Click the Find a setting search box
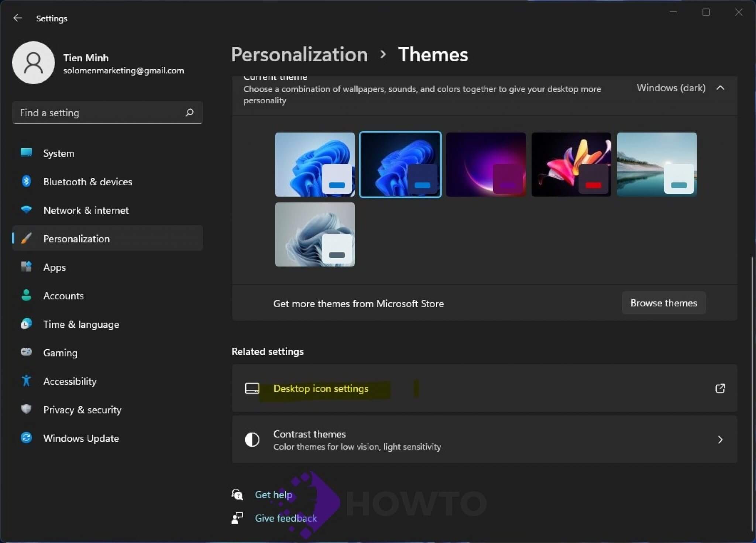756x543 pixels. [107, 113]
